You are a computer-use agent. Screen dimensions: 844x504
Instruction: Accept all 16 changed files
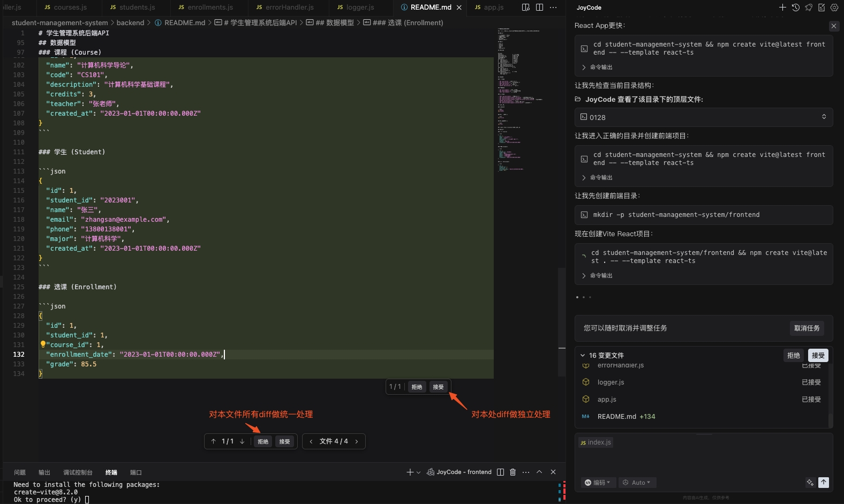[x=818, y=355]
